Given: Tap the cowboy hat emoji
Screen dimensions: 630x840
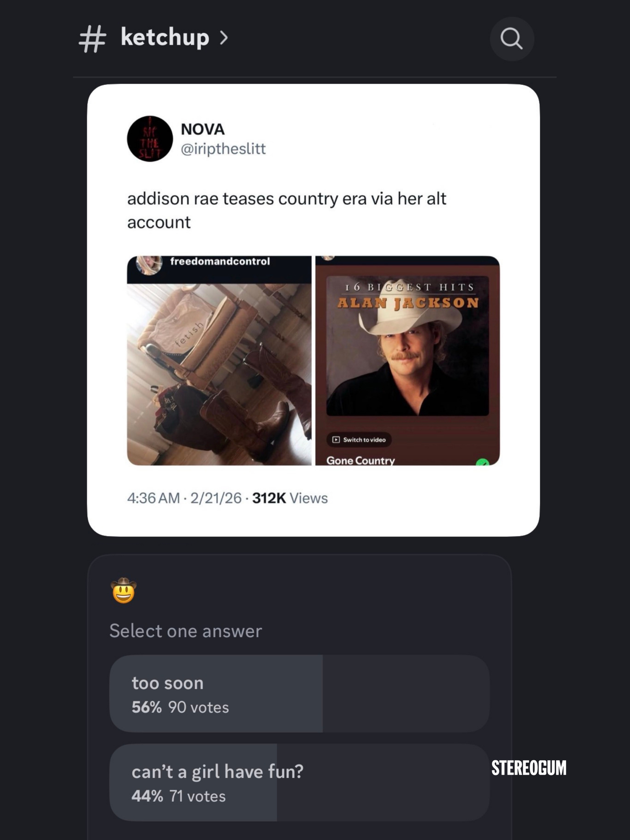Looking at the screenshot, I should [x=123, y=590].
